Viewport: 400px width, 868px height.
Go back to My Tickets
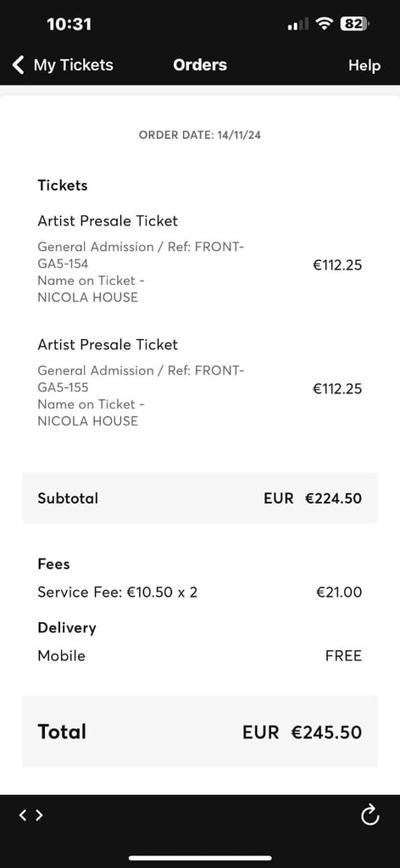point(73,64)
